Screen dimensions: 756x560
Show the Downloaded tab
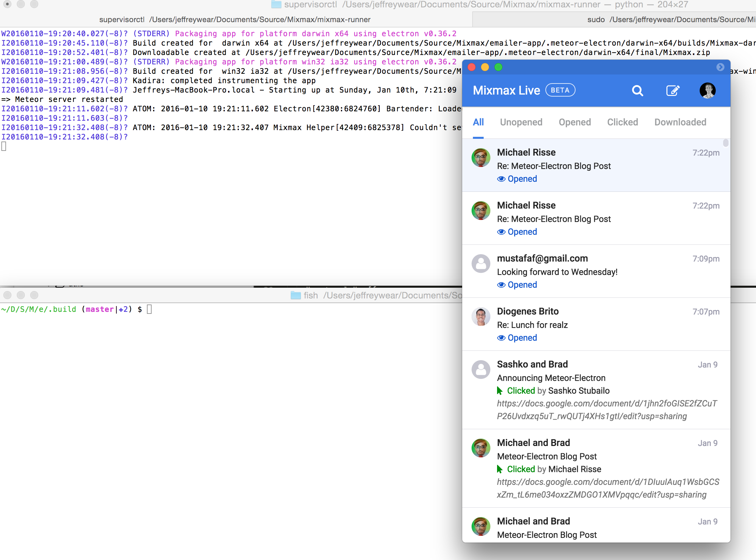click(x=680, y=122)
